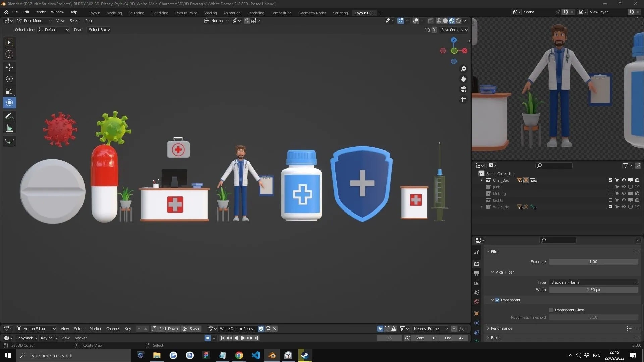Open Render Properties in the Properties editor
The height and width of the screenshot is (362, 644).
476,264
